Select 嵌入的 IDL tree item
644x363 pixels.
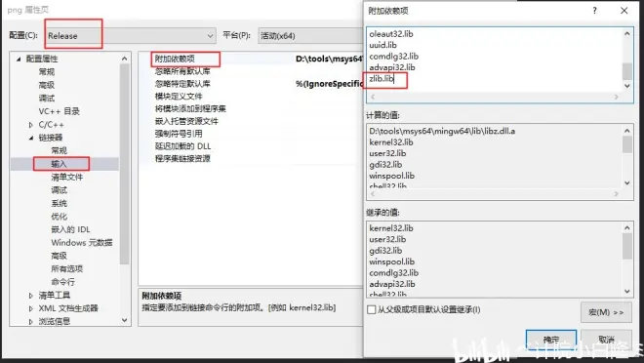(70, 229)
